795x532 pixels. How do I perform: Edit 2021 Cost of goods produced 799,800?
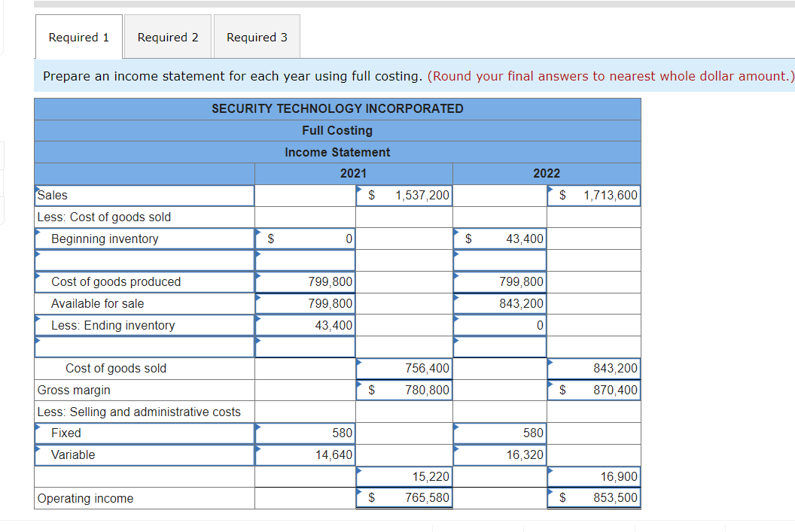(305, 281)
